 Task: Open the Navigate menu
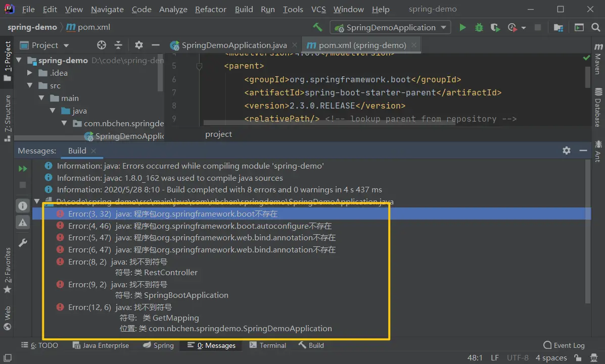point(107,9)
